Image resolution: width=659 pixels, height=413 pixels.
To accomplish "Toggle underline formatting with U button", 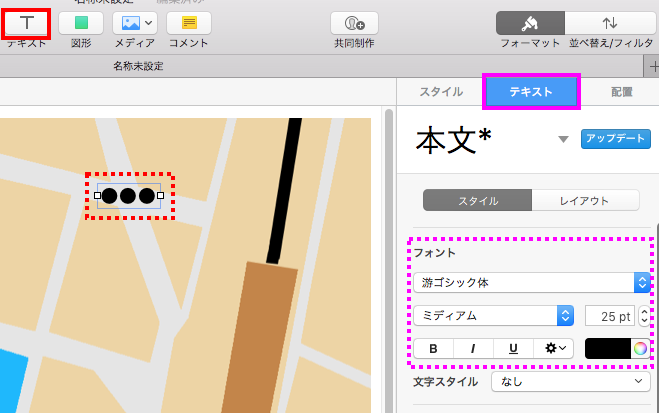I will click(513, 348).
